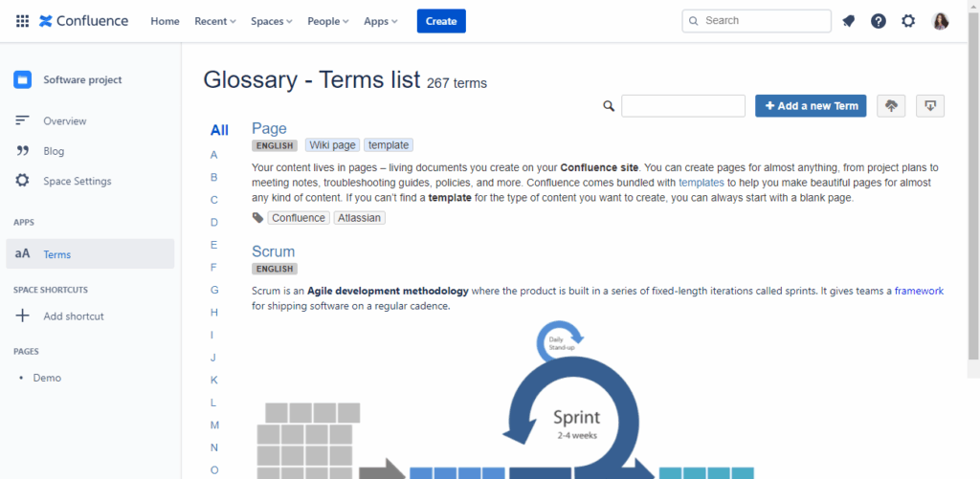The width and height of the screenshot is (980, 479).
Task: Click the blue Create button
Action: coord(441,21)
